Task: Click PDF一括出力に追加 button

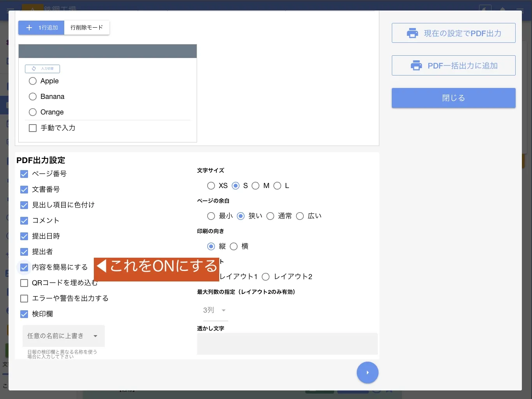Action: pyautogui.click(x=454, y=65)
